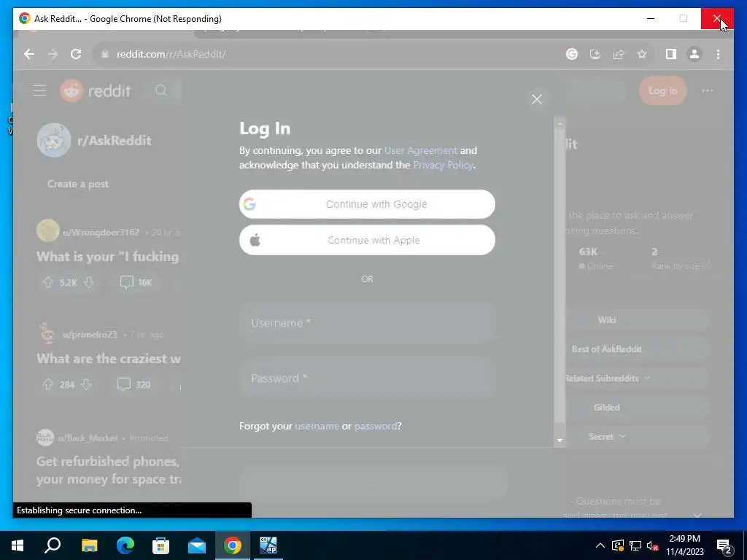
Task: Open Best of AskReddit in the sidebar
Action: (x=607, y=349)
